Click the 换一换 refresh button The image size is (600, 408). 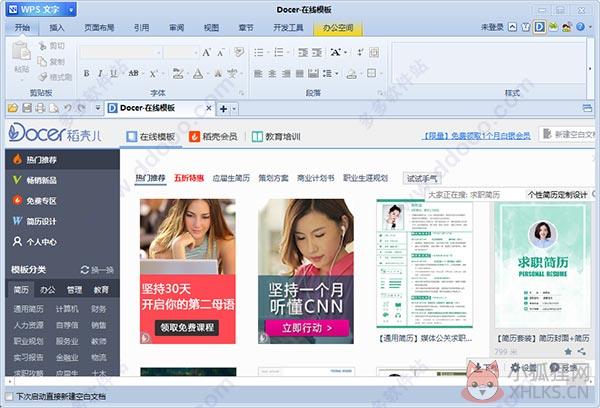(97, 270)
